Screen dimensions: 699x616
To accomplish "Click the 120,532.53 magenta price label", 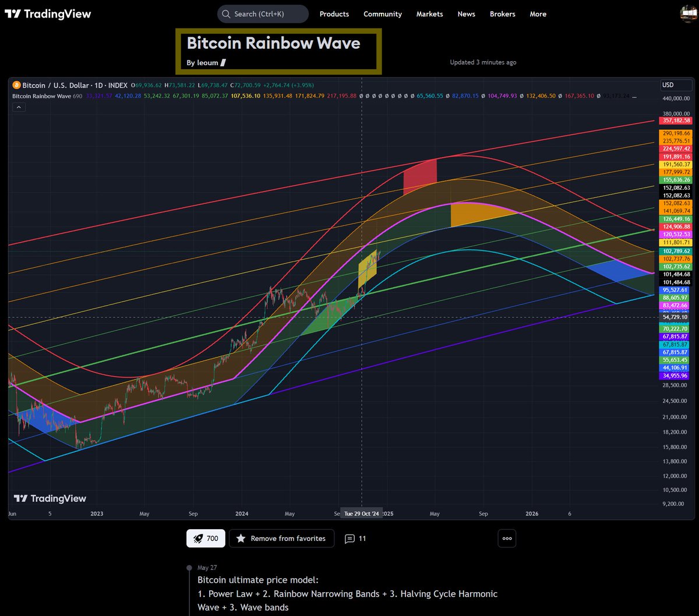I will pyautogui.click(x=676, y=234).
